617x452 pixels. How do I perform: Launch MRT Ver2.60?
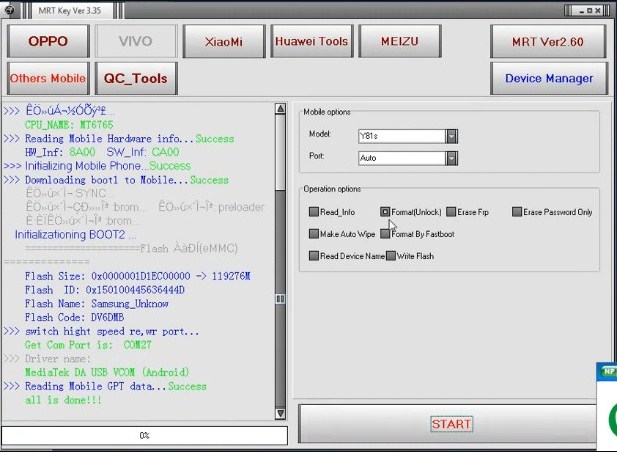[548, 41]
